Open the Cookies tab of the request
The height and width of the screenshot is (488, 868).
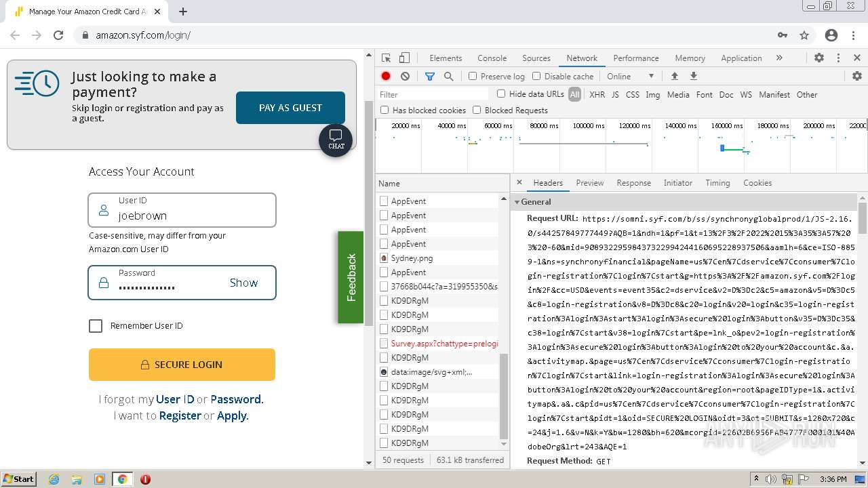click(757, 183)
